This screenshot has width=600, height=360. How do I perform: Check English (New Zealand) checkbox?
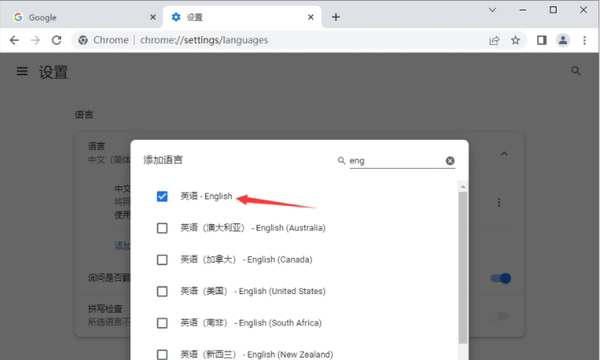(162, 354)
